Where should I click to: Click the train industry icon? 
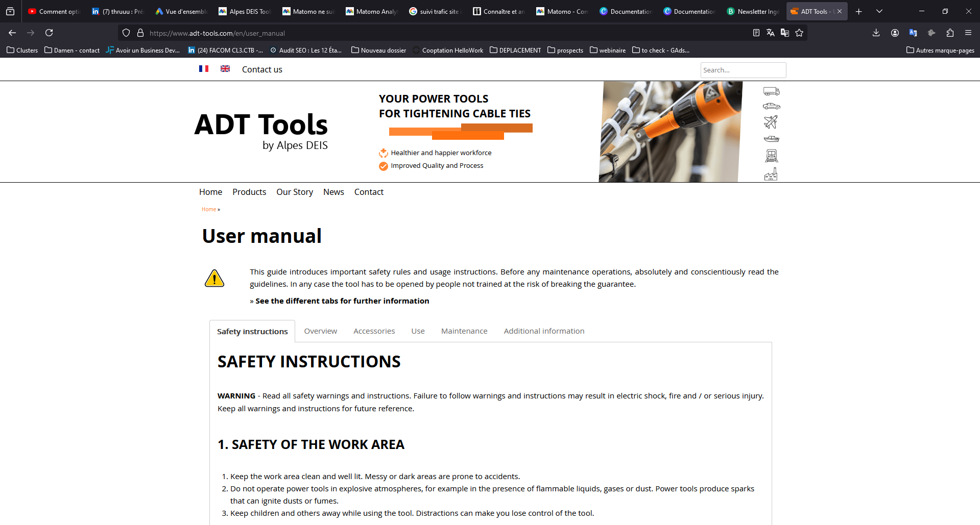click(x=771, y=156)
